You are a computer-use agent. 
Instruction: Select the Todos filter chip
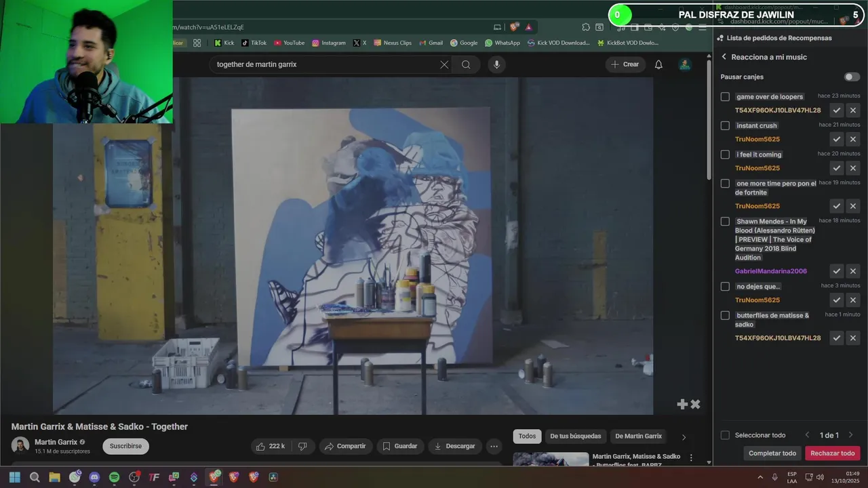coord(527,436)
